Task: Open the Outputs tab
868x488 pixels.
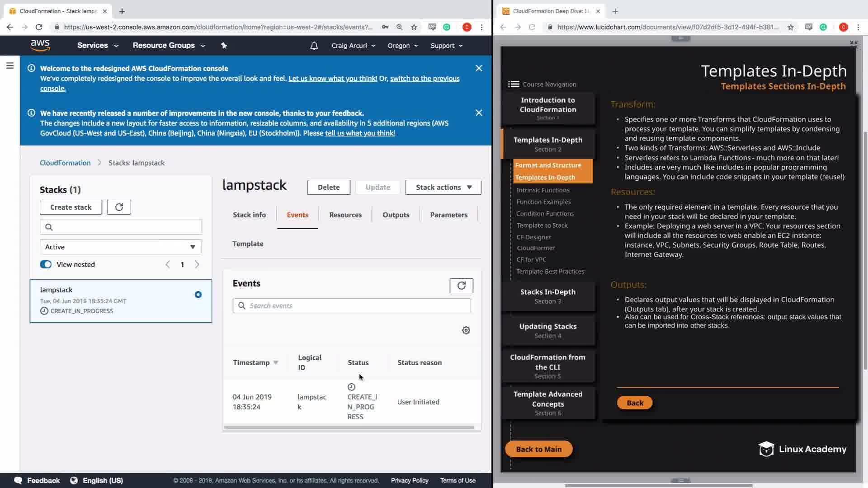Action: (396, 215)
